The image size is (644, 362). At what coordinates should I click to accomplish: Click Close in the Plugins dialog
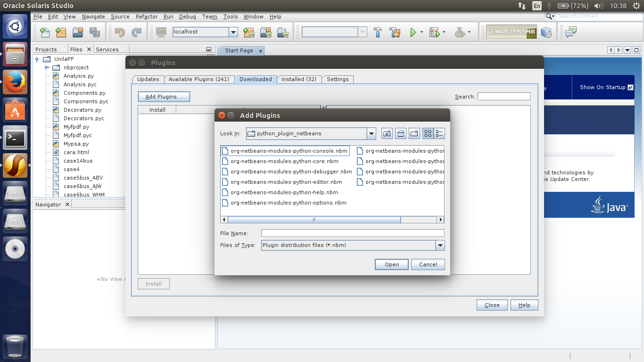coord(492,305)
